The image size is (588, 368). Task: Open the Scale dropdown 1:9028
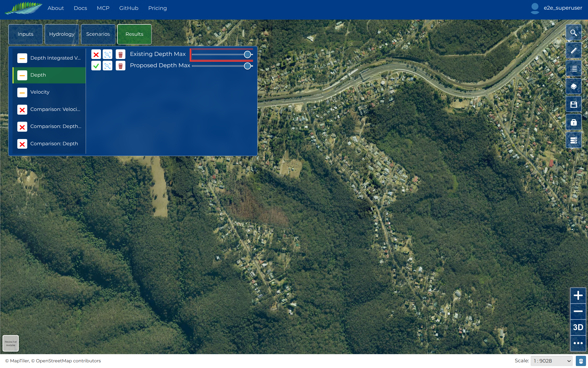tap(551, 361)
